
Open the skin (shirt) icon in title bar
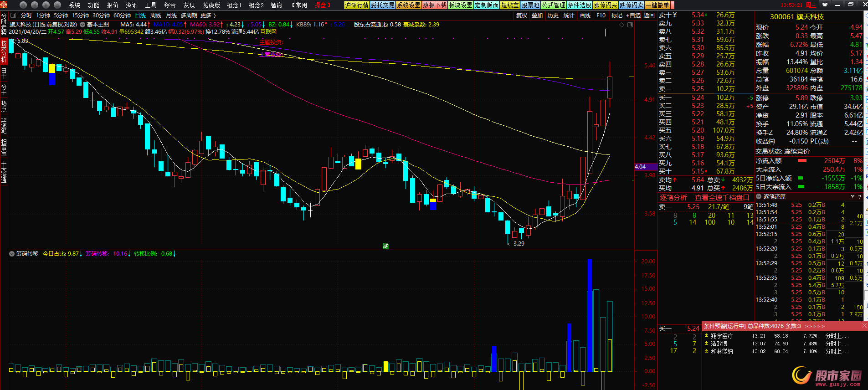825,5
